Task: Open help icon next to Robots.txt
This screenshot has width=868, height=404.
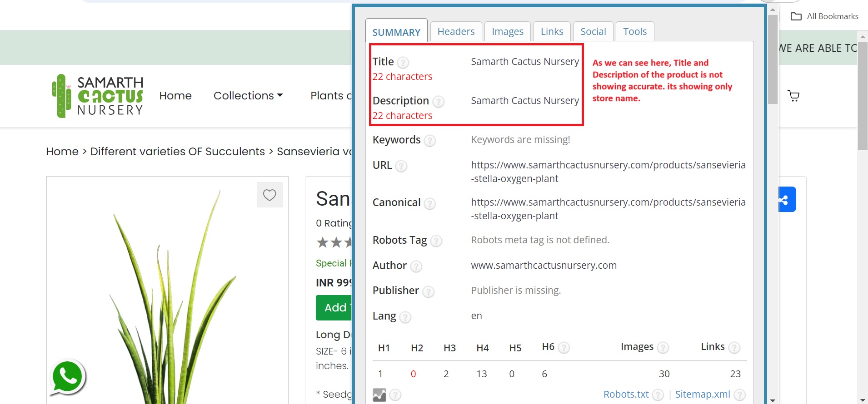Action: (x=658, y=395)
